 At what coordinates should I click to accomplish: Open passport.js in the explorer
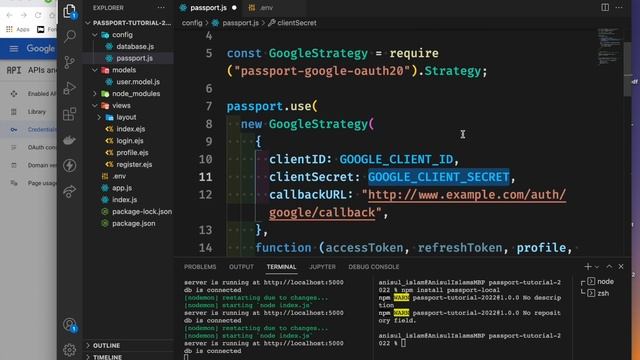point(129,58)
